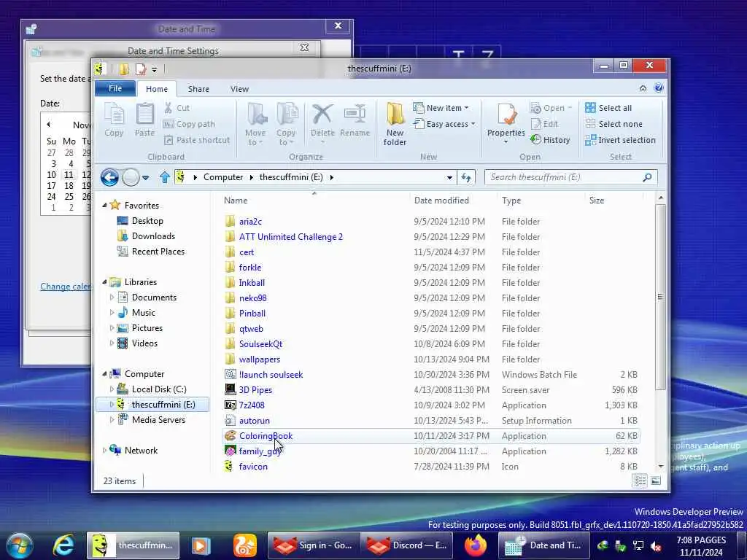
Task: Click the Refresh button beside the address bar
Action: (x=466, y=178)
